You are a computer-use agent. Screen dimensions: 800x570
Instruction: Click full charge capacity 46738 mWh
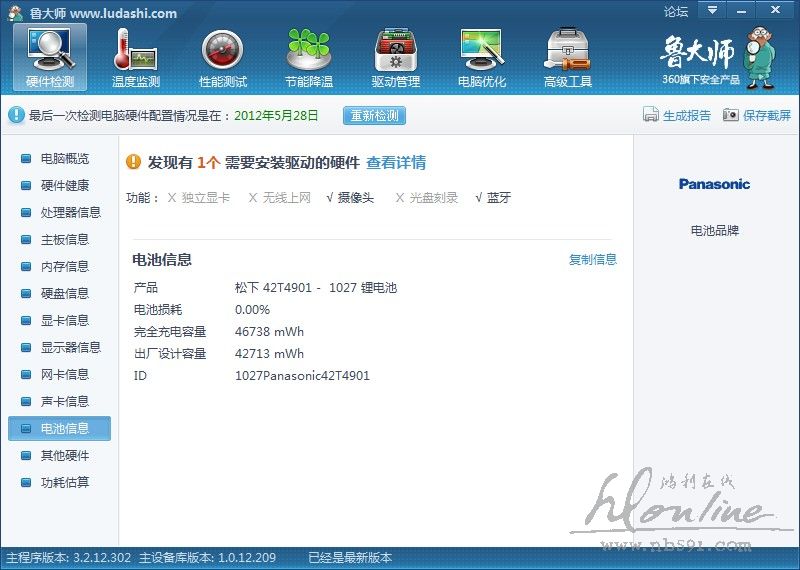point(269,332)
